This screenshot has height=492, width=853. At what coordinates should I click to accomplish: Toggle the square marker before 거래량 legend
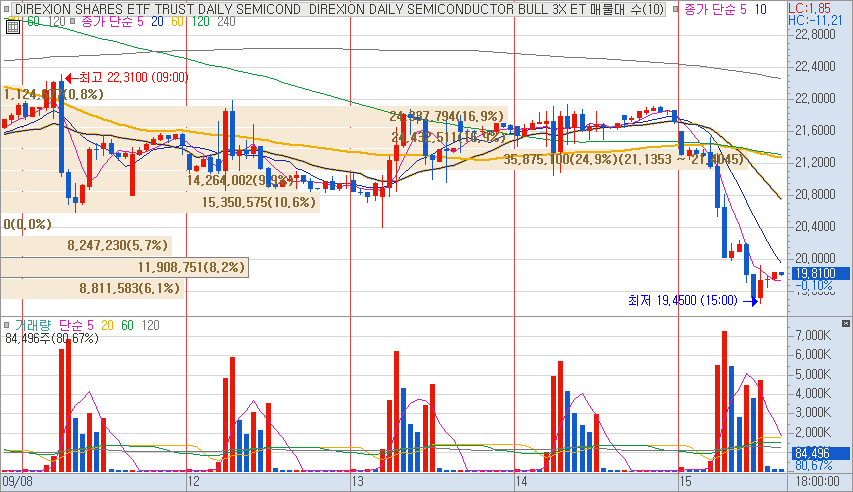[7, 325]
